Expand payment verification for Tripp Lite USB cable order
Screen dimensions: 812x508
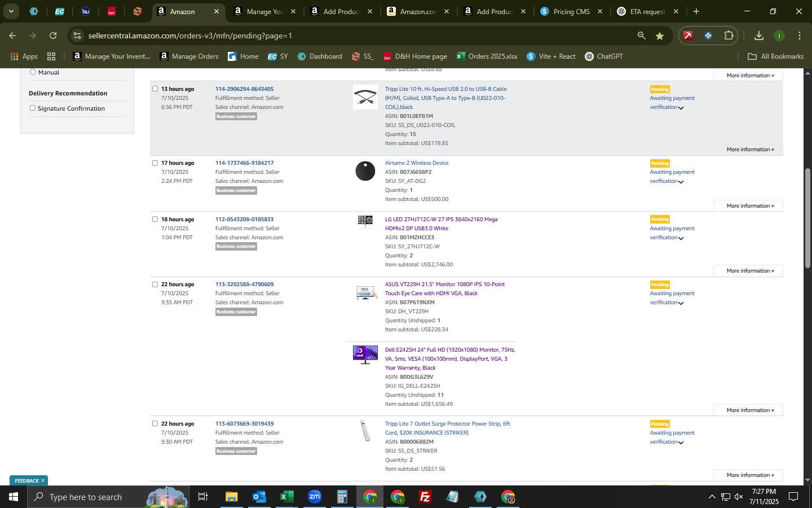coord(681,108)
